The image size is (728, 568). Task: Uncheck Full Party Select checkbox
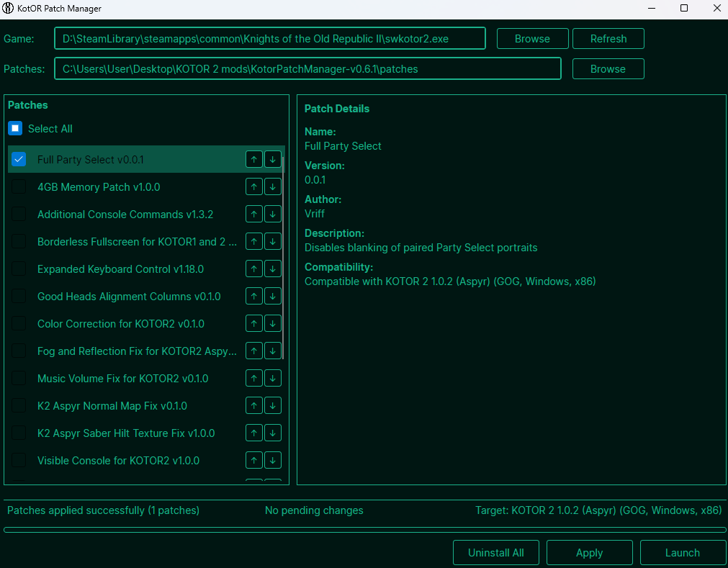[x=19, y=159]
